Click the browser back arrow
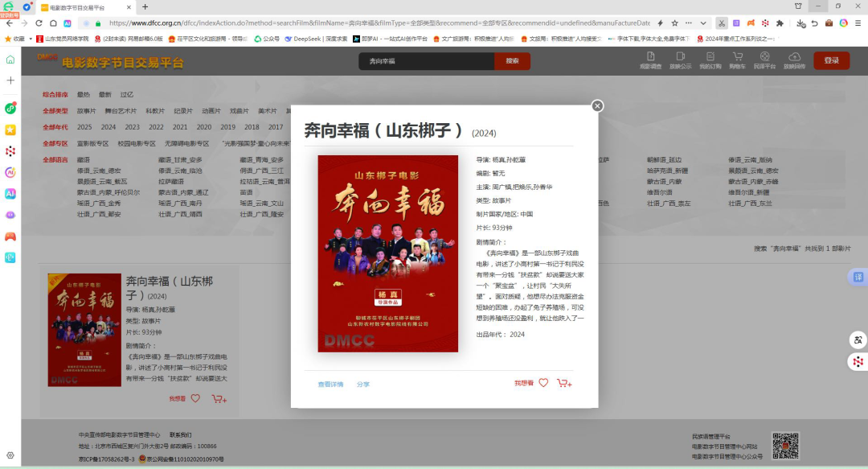The width and height of the screenshot is (868, 469). pos(10,23)
